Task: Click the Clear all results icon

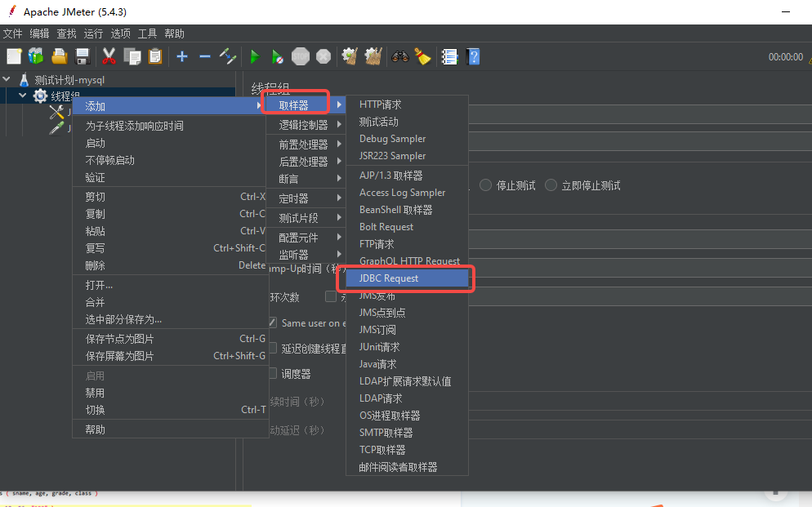Action: click(x=373, y=56)
